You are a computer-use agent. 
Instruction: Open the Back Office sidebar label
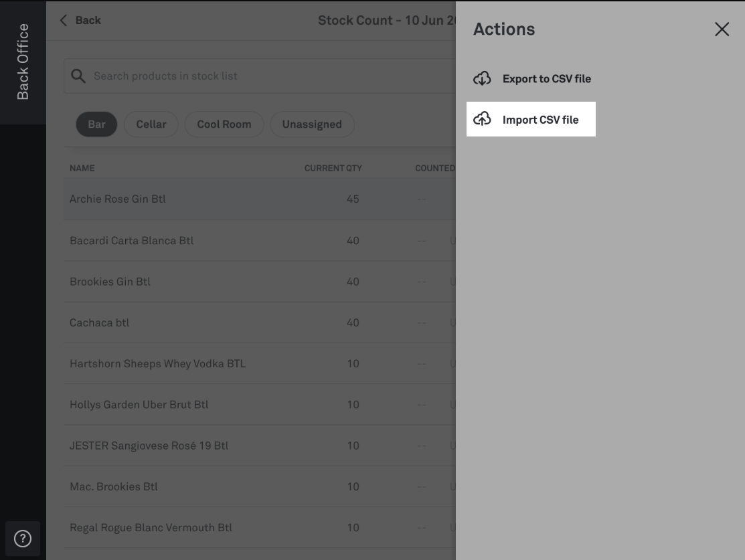[23, 62]
